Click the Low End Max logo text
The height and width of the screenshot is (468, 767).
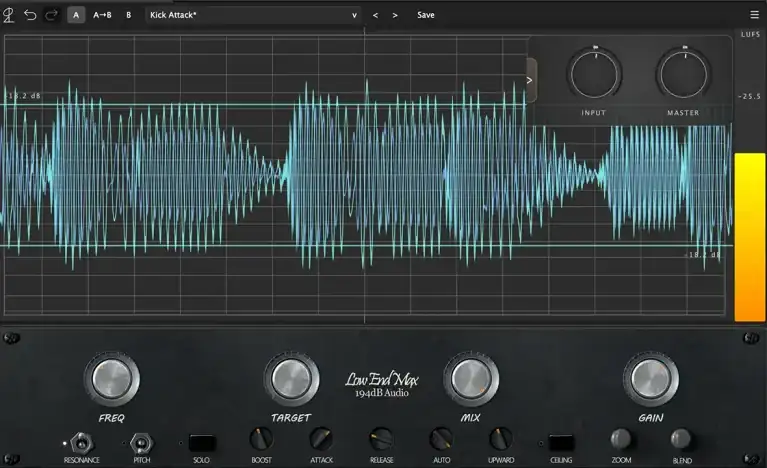tap(382, 379)
